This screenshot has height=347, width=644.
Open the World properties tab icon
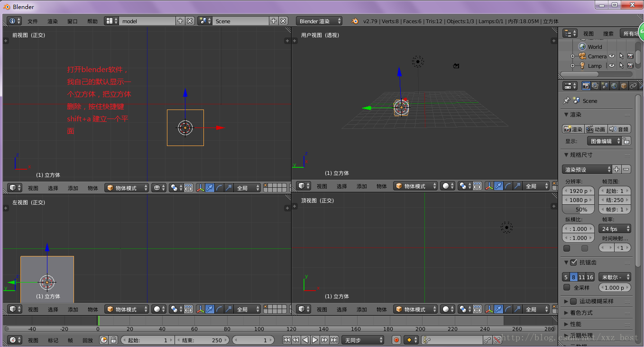(x=614, y=86)
